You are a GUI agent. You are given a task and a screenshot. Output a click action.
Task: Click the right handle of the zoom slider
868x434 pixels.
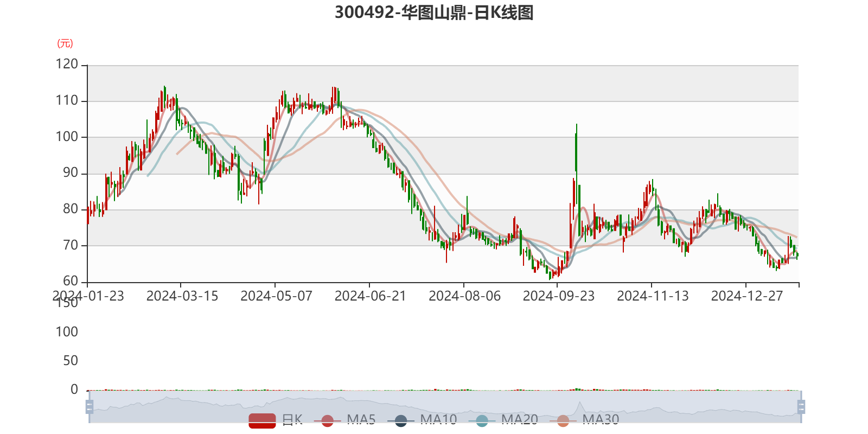[801, 407]
